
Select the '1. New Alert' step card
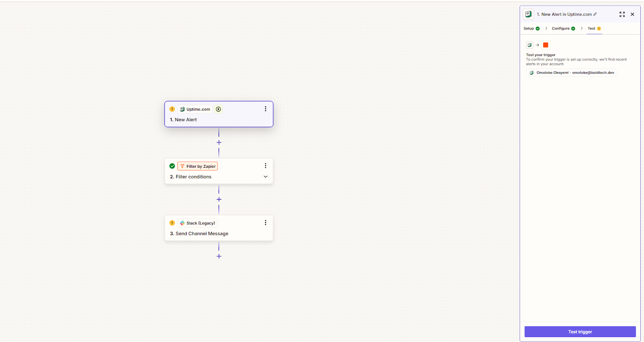pos(219,114)
